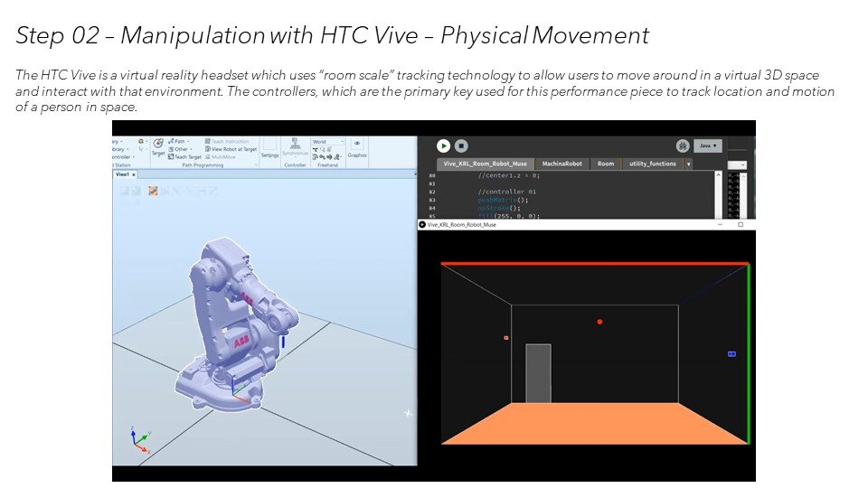Click the small orange controller marker on left wall

506,337
